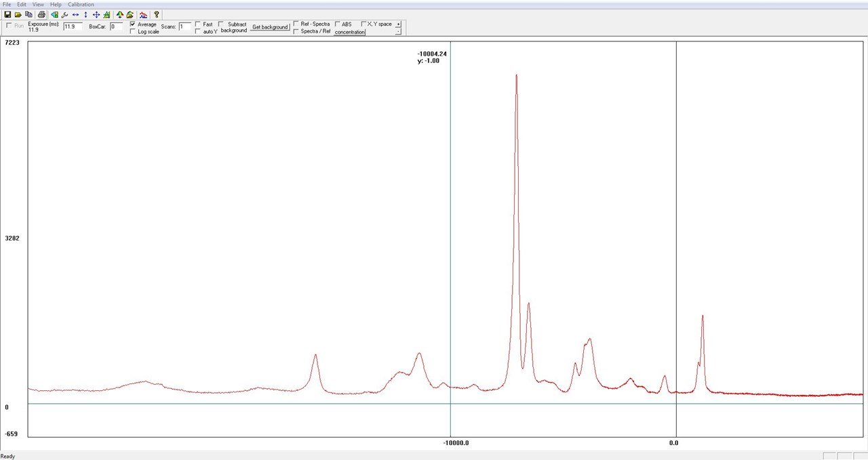Click the plus stepper button

coord(398,24)
